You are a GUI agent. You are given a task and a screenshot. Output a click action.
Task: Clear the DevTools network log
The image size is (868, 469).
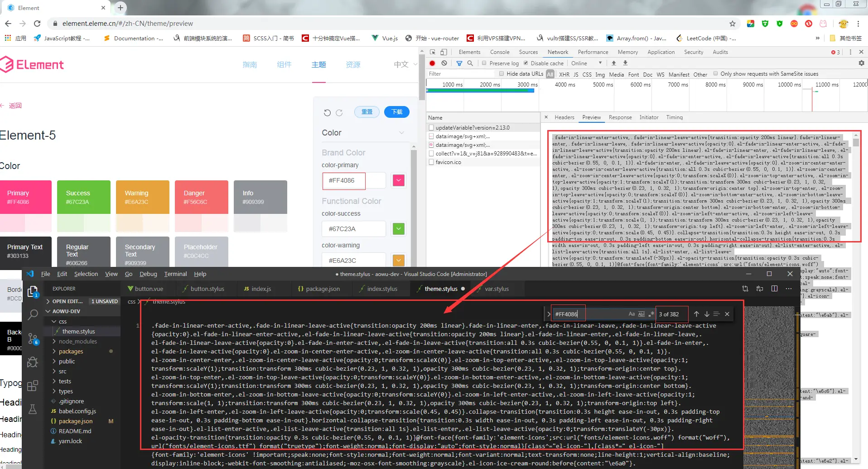[444, 63]
